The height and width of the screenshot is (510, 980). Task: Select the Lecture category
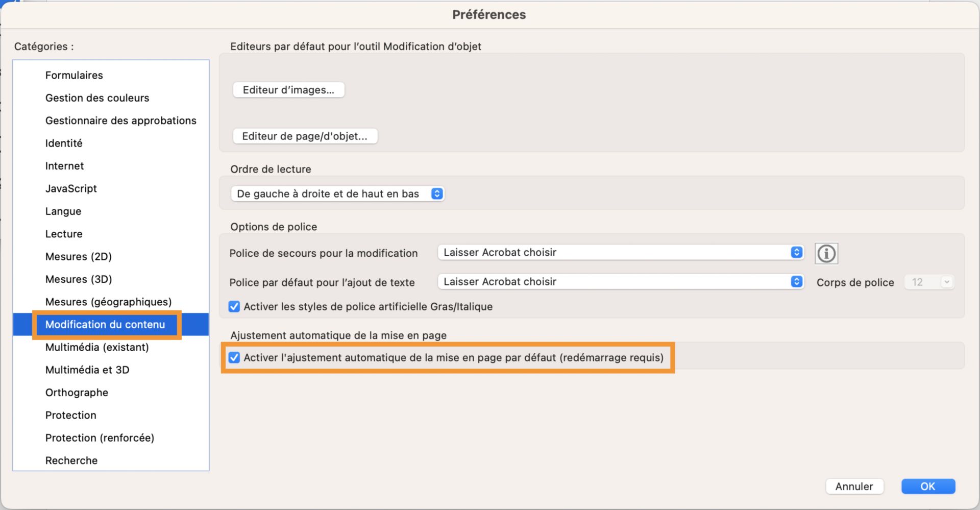coord(64,233)
